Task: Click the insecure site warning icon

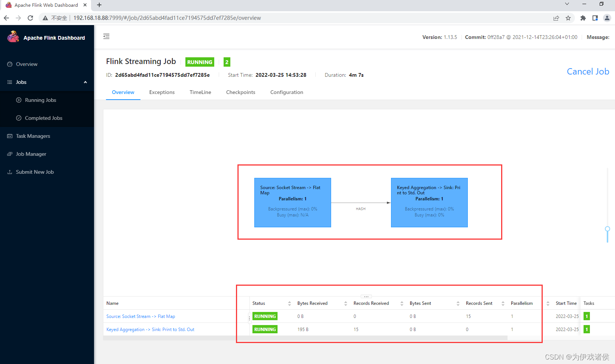Action: (45, 18)
